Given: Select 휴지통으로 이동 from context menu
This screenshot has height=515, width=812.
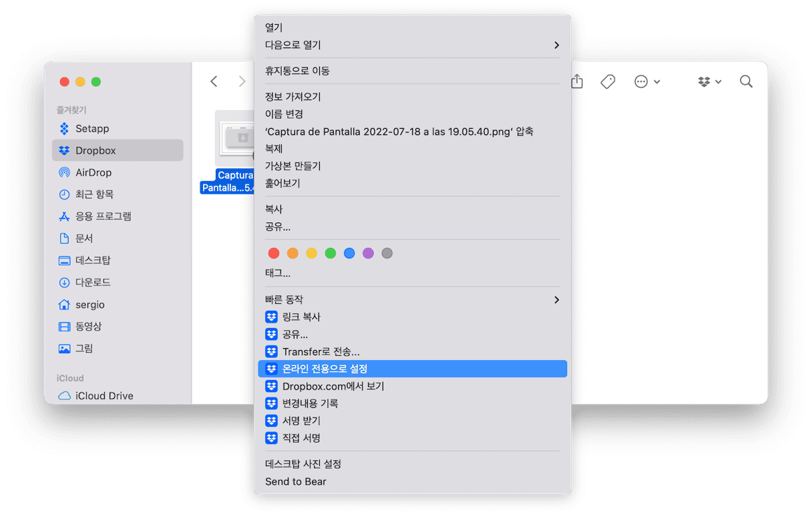Looking at the screenshot, I should tap(297, 71).
